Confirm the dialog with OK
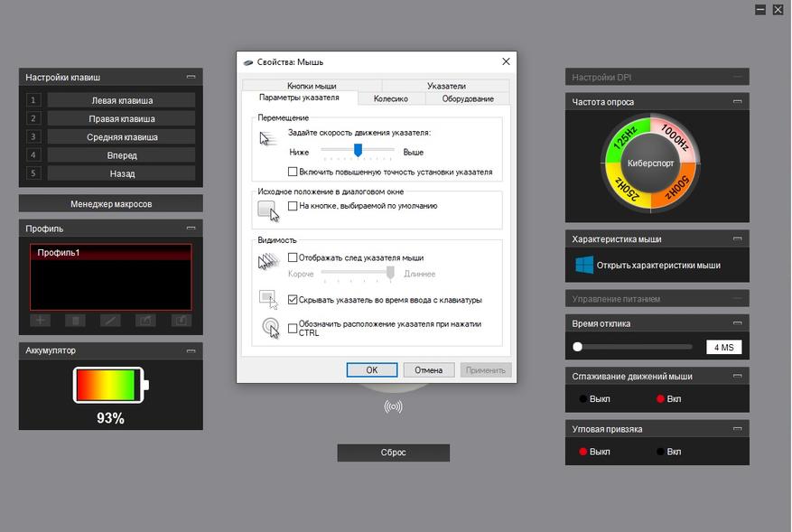 tap(372, 369)
